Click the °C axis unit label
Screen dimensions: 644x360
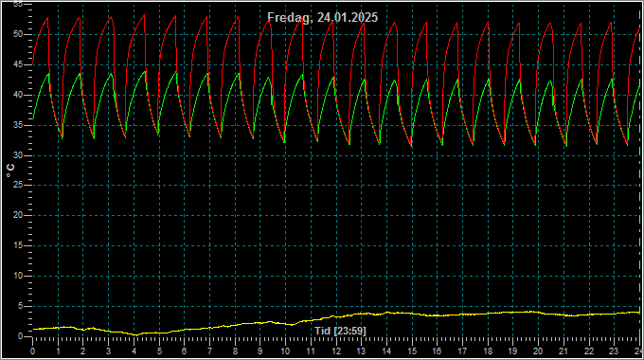coord(10,171)
